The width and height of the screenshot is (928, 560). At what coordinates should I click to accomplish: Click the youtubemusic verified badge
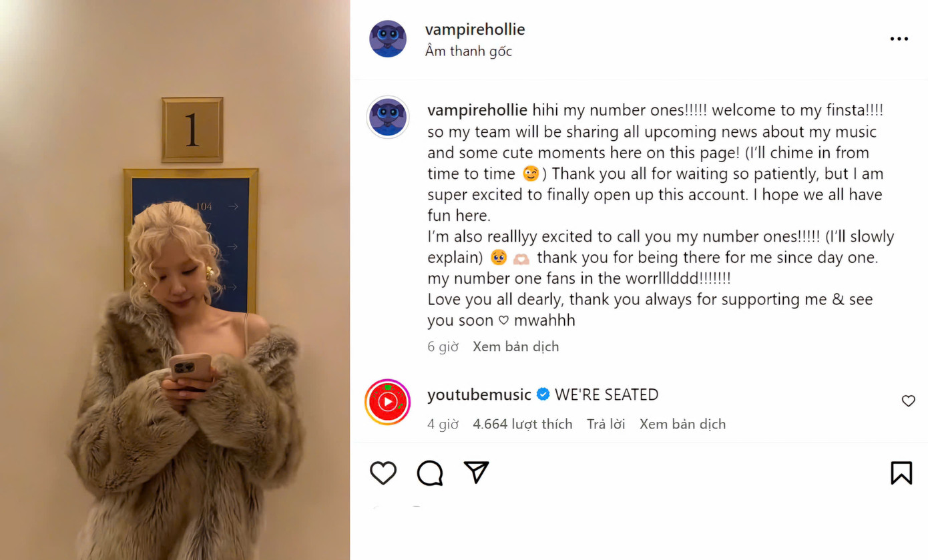pos(543,394)
